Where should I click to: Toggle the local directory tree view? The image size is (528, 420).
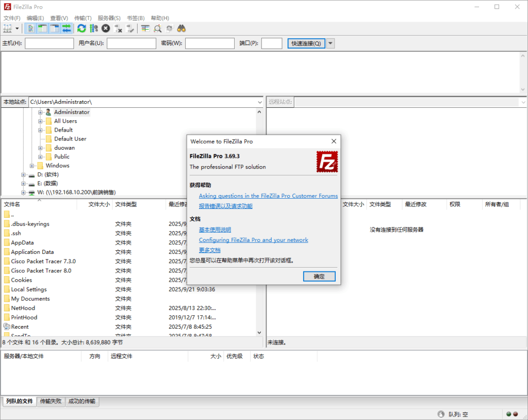pyautogui.click(x=41, y=28)
